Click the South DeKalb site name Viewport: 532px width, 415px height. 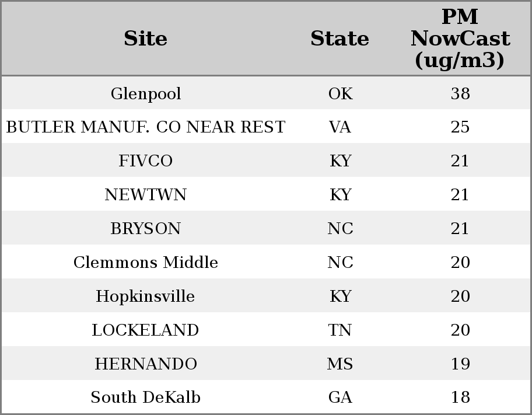pos(146,397)
